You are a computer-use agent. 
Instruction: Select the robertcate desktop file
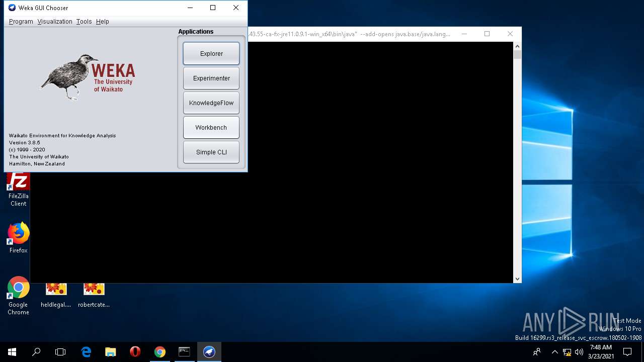94,296
